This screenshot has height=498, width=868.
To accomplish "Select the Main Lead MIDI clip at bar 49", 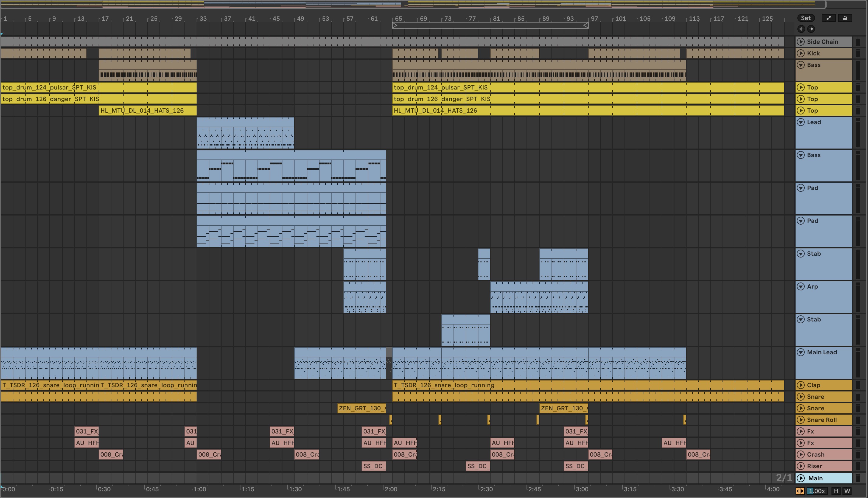I will click(340, 363).
